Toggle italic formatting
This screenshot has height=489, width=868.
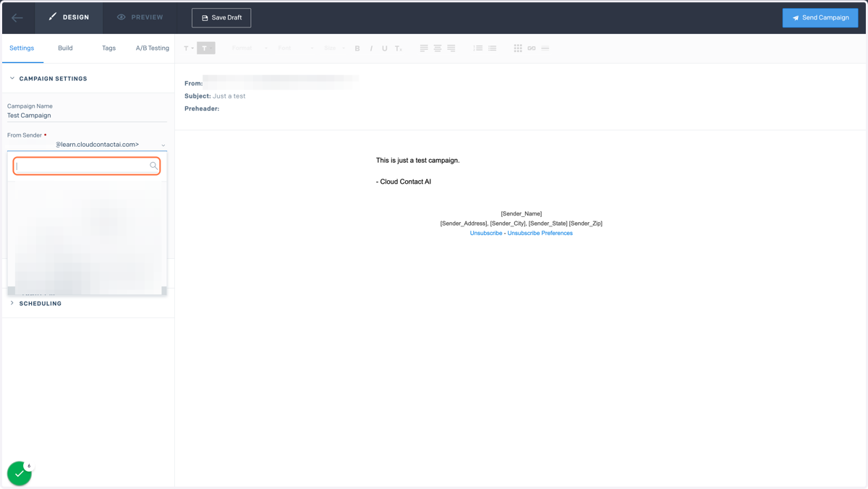tap(371, 48)
